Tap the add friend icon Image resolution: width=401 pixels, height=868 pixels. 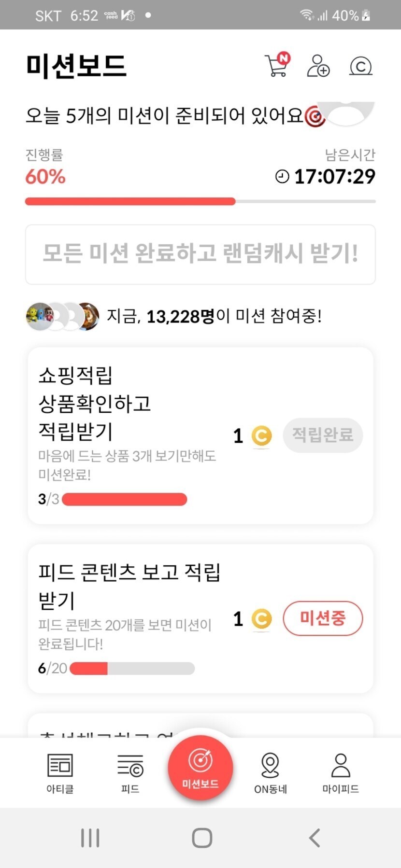[318, 66]
